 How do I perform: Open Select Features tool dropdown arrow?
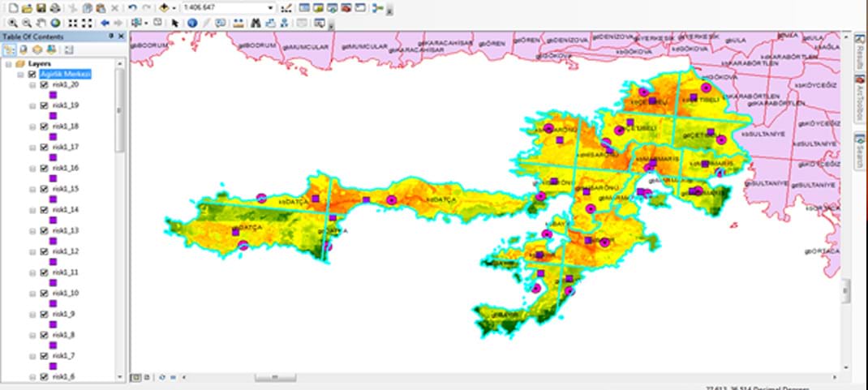click(145, 24)
